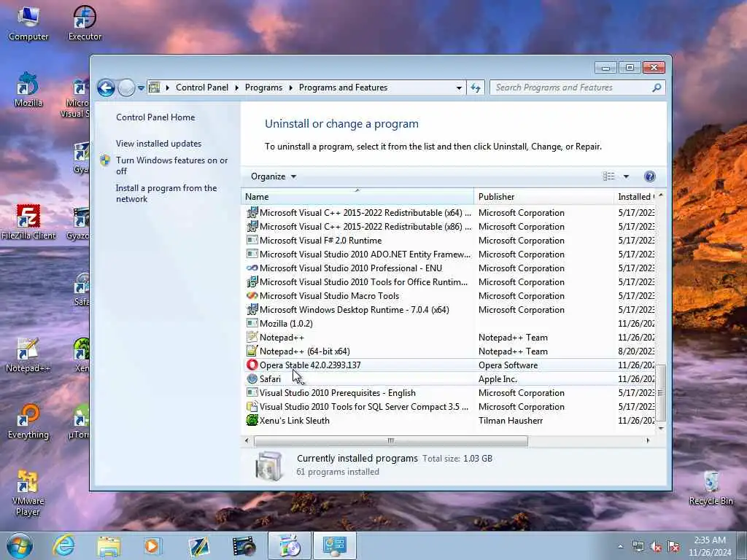Open the Organize dropdown menu
This screenshot has height=560, width=747.
click(274, 176)
